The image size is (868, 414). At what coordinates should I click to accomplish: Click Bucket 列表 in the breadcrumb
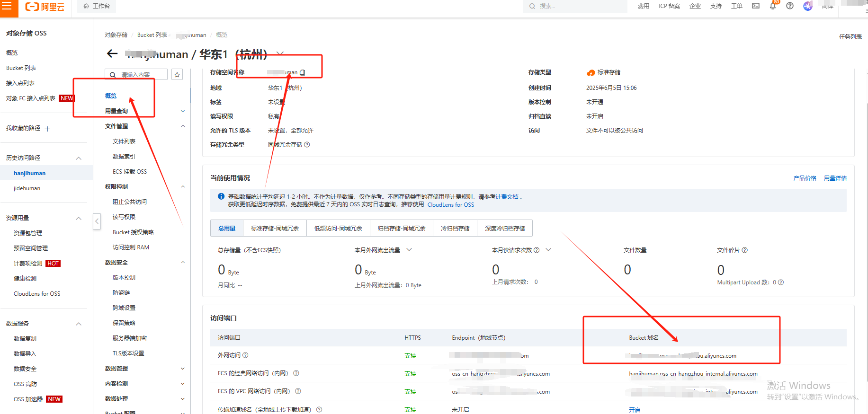[152, 35]
